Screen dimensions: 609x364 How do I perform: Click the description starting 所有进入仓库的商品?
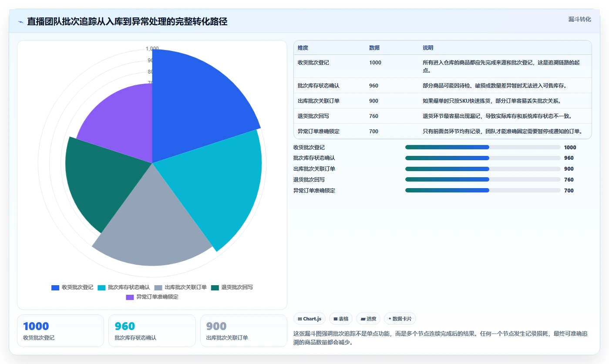click(501, 66)
